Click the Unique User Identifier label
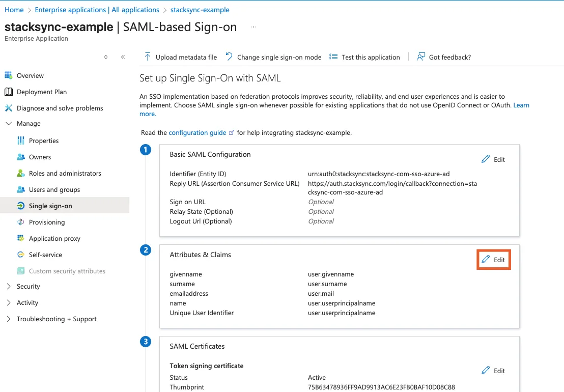The height and width of the screenshot is (392, 564). coord(202,313)
